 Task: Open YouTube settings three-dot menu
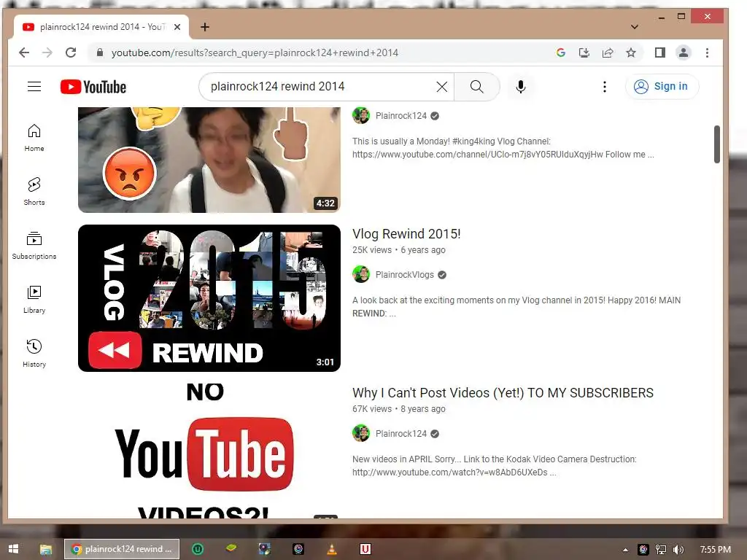pos(605,87)
